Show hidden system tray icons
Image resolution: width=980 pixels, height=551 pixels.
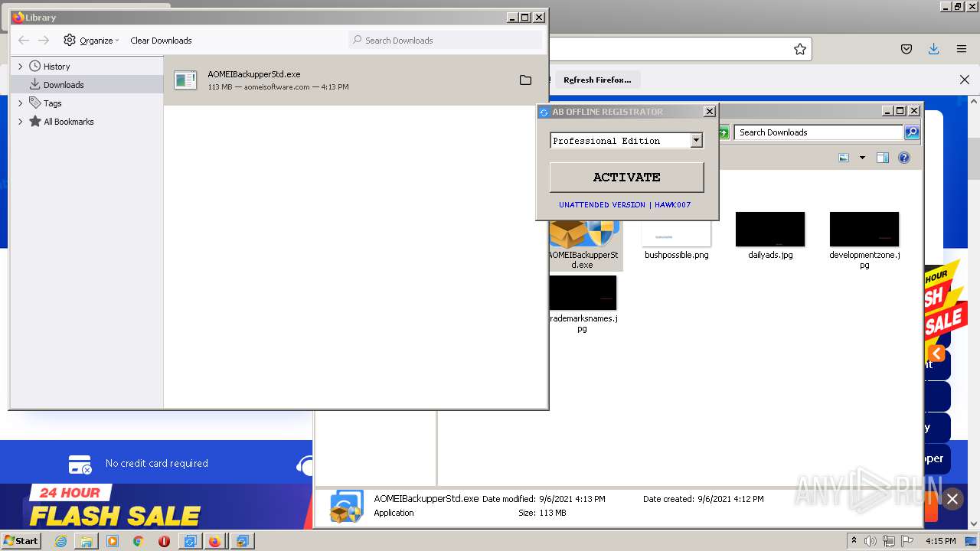click(854, 540)
